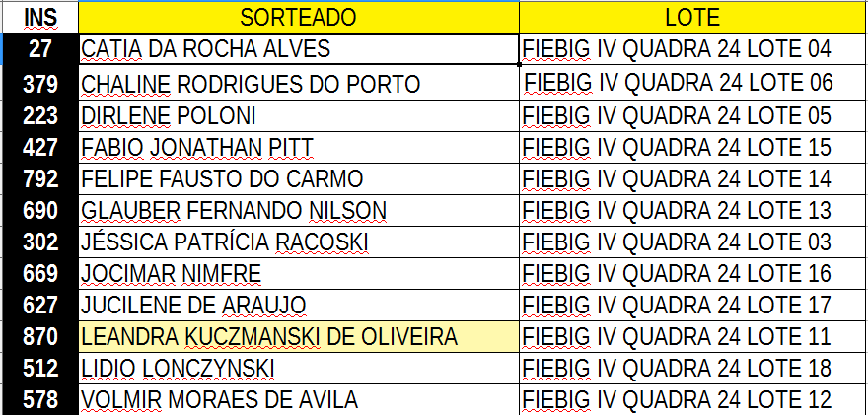Click the VOLMIR MORAES DE AVILA cell
Viewport: 868px width, 415px height.
[x=299, y=399]
